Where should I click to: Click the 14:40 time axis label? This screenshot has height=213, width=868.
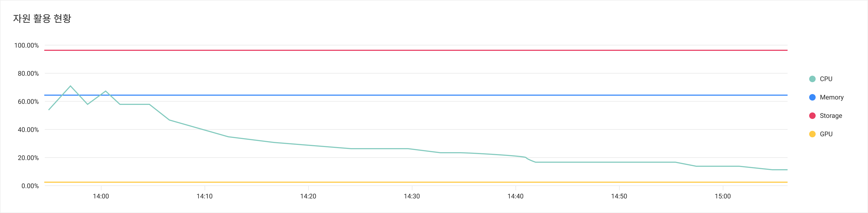pyautogui.click(x=515, y=197)
